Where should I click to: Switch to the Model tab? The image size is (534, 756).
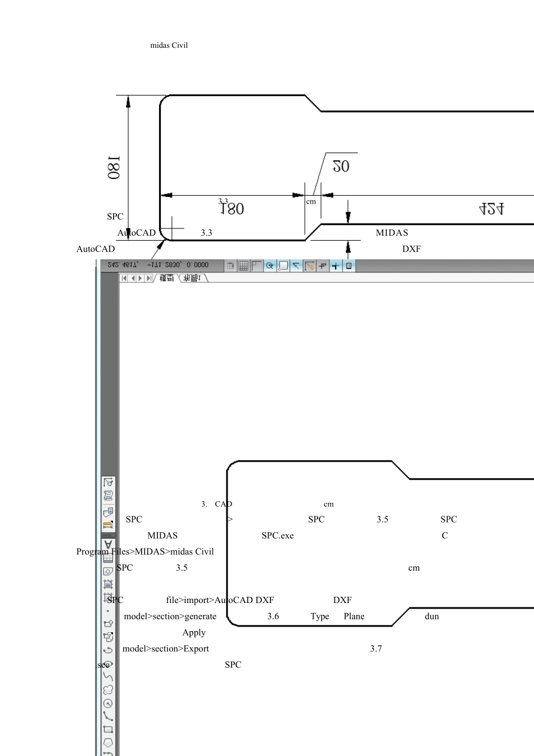tap(166, 278)
